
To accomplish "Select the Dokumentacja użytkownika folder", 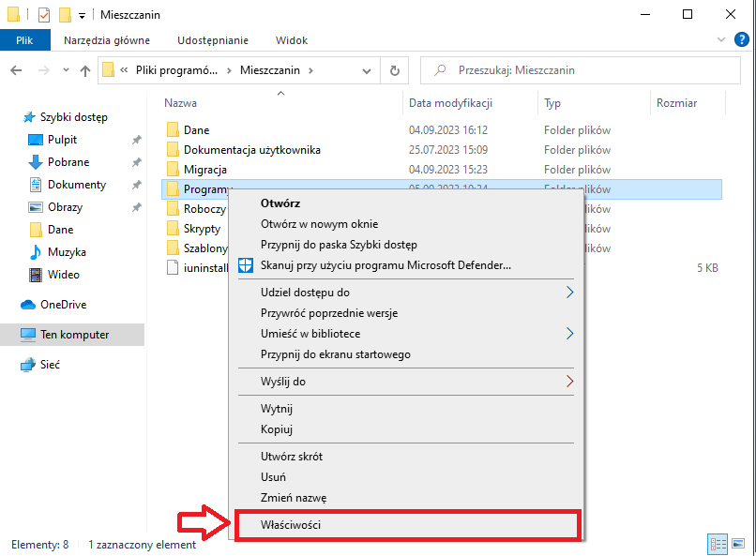I will tap(251, 150).
